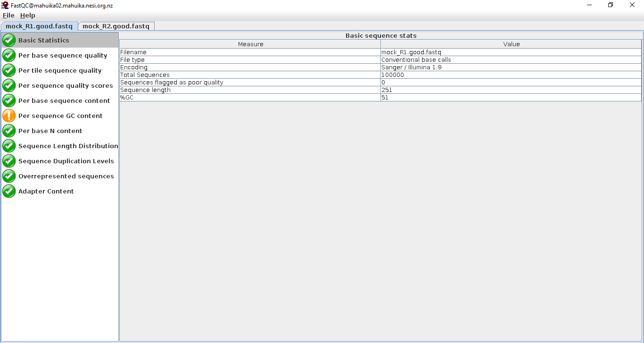Screen dimensions: 644x343
Task: Click the 251 sequence length value
Action: [511, 90]
